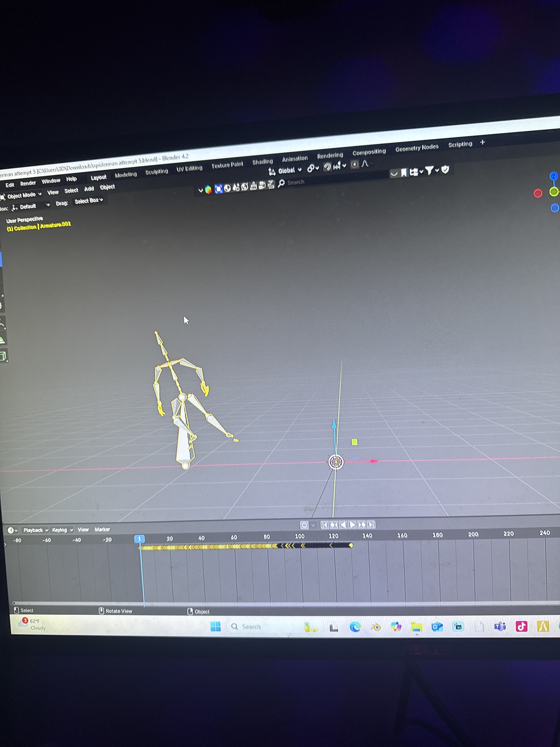
Task: Play the animation in reverse
Action: click(x=343, y=525)
